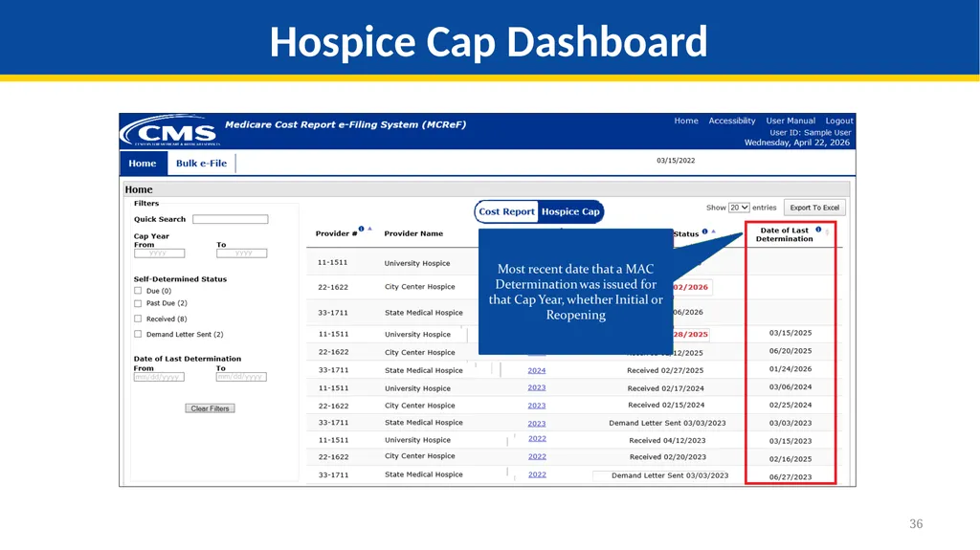Open the User Manual link

pyautogui.click(x=791, y=121)
